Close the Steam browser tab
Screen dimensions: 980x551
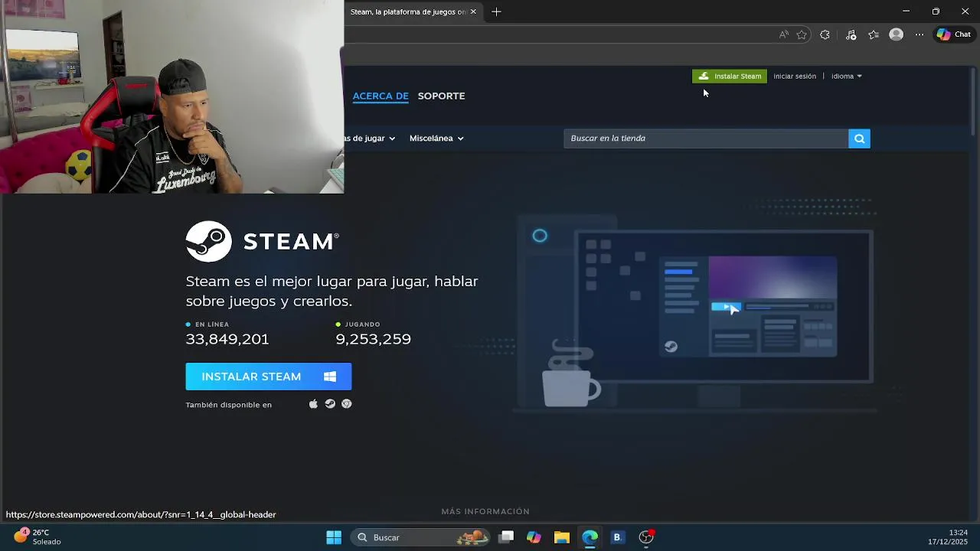click(x=473, y=11)
